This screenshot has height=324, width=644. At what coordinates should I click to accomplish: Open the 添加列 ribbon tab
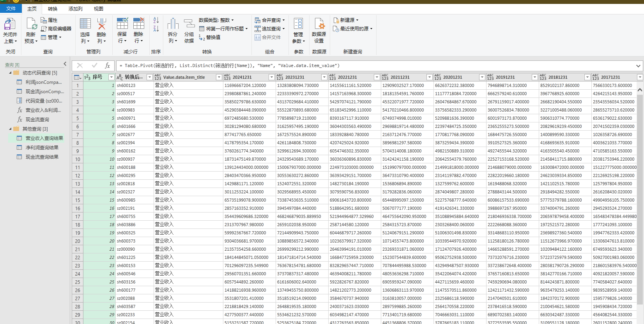(x=75, y=9)
